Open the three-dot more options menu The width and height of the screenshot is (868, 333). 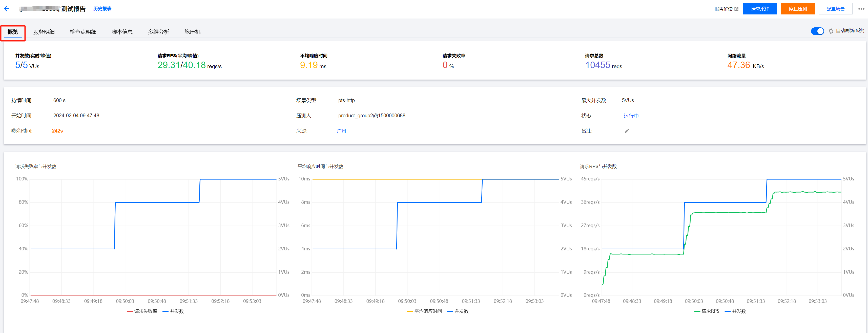click(x=861, y=9)
